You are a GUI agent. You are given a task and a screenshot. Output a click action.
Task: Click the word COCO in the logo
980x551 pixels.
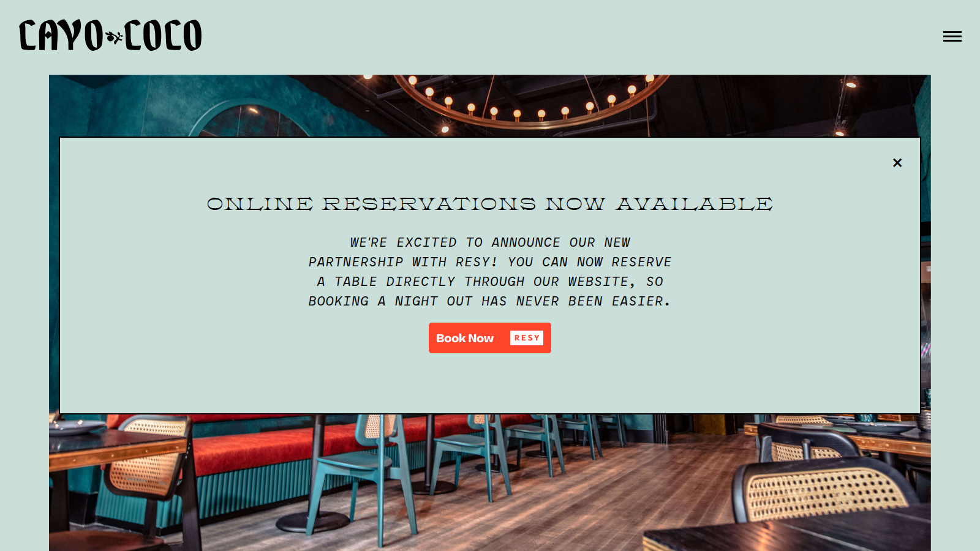pos(163,36)
